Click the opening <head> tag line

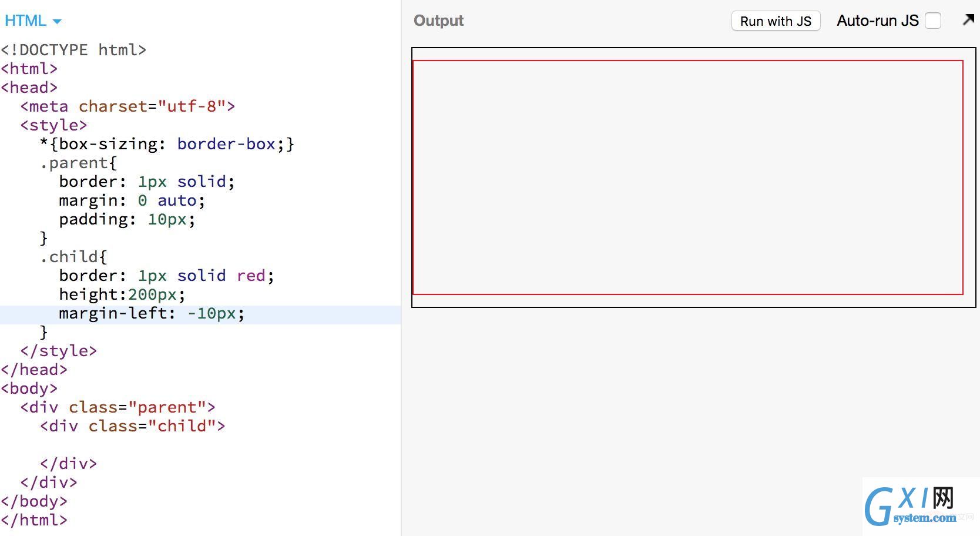(x=29, y=88)
